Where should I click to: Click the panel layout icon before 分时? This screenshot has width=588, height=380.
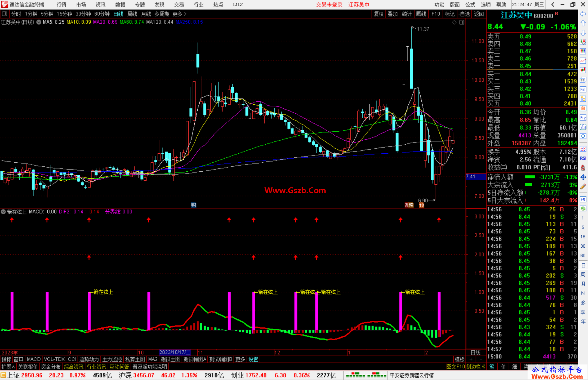point(5,14)
